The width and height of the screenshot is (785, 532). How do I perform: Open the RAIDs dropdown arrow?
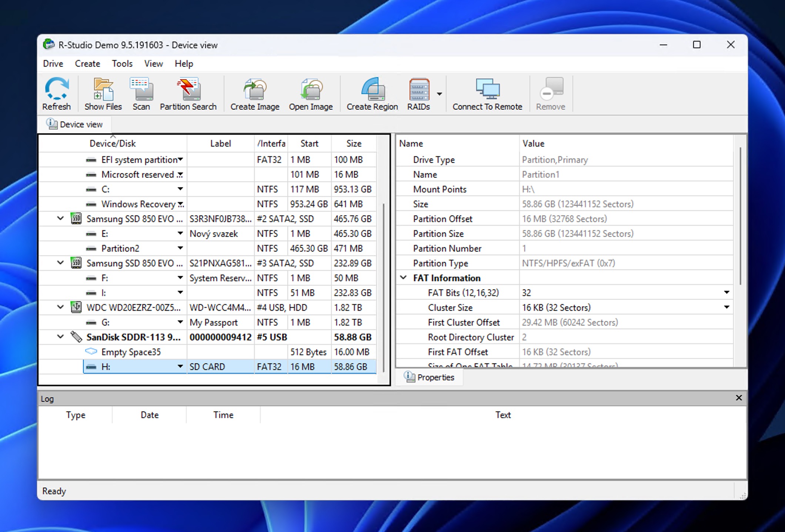coord(439,94)
